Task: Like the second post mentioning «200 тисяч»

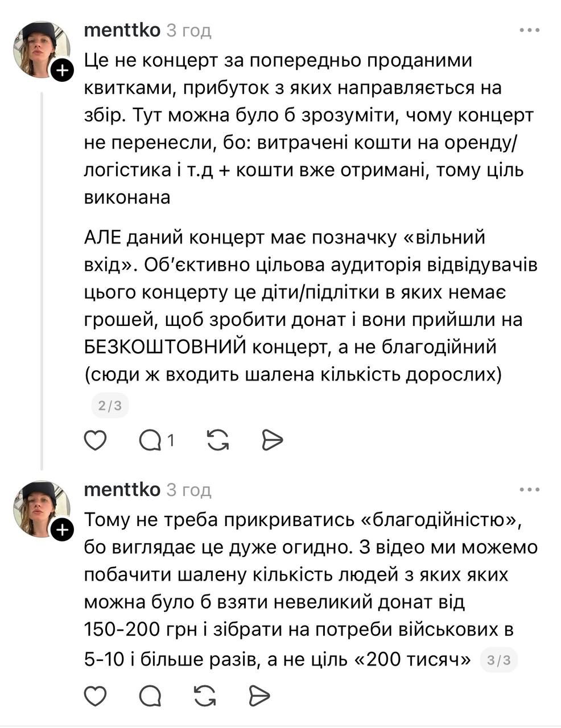Action: [x=95, y=695]
